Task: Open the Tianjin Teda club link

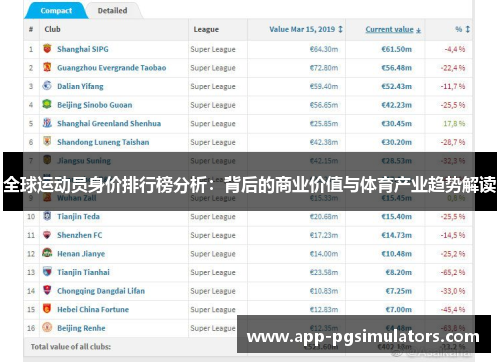Action: [x=78, y=217]
